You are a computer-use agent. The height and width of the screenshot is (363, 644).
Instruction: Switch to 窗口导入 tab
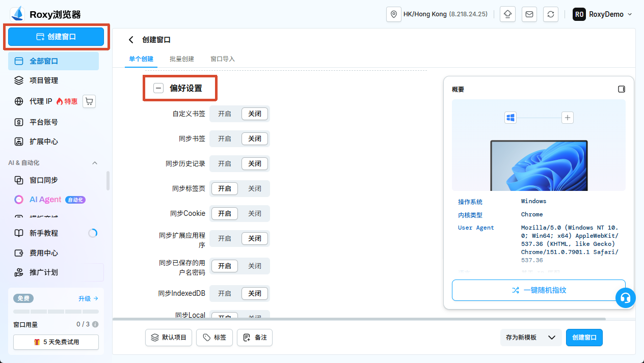pyautogui.click(x=223, y=59)
